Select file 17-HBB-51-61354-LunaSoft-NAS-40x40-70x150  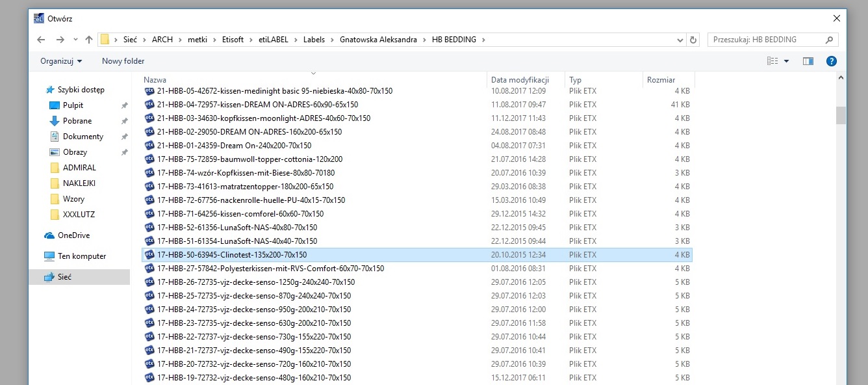pos(417,241)
